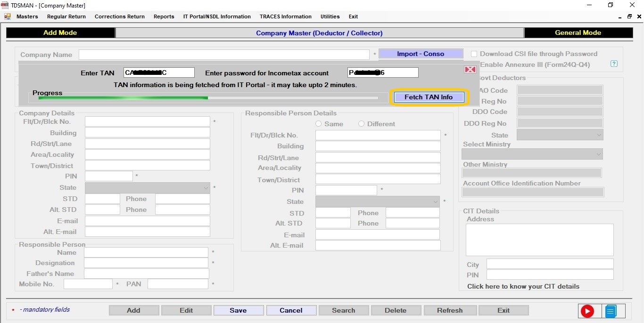The height and width of the screenshot is (323, 644).
Task: Select the Different radio option
Action: pyautogui.click(x=362, y=124)
